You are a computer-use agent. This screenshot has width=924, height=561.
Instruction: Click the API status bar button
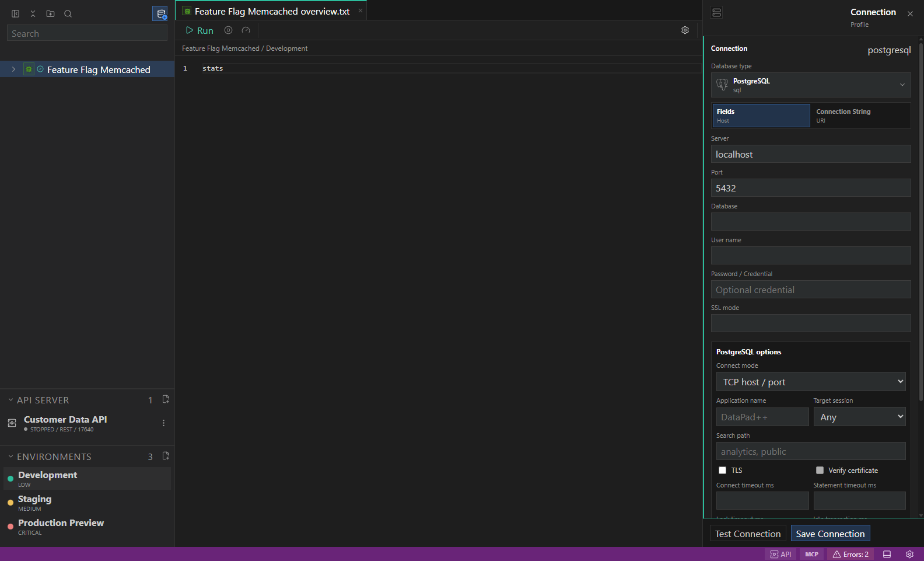point(780,555)
